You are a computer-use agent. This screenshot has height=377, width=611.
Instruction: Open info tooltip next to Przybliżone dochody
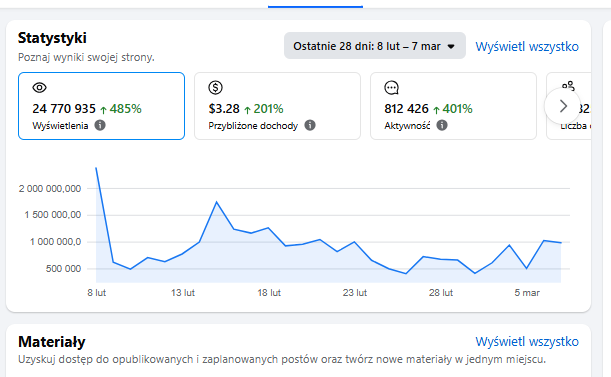(x=310, y=126)
